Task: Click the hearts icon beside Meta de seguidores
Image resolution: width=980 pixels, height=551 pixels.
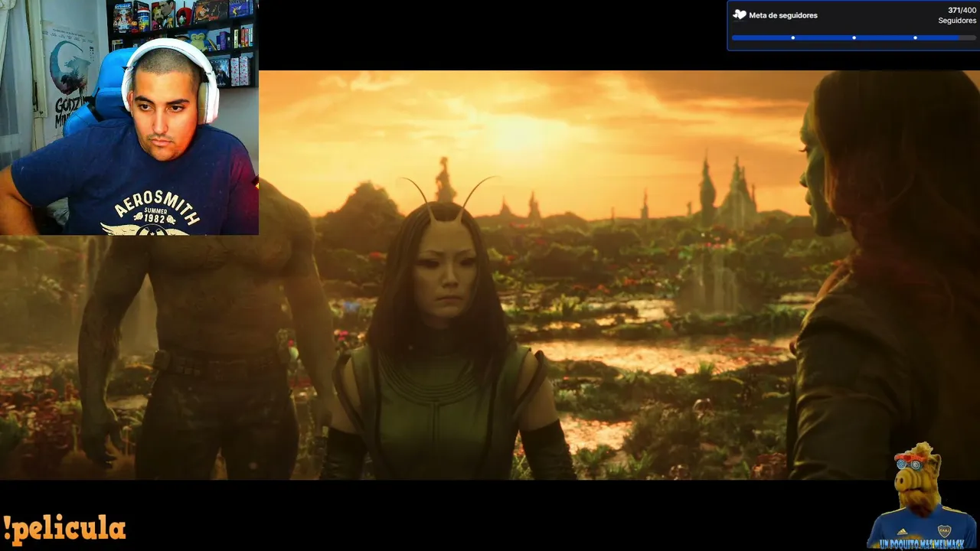Action: click(740, 15)
